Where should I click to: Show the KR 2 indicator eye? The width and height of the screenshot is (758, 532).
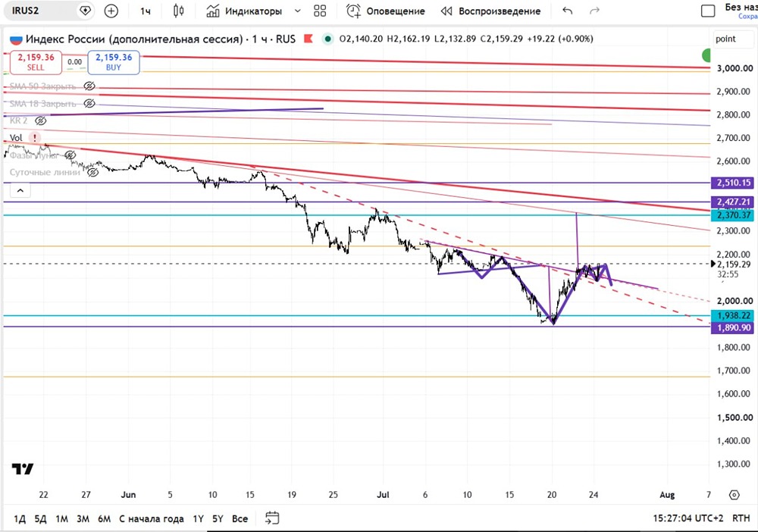[x=41, y=120]
